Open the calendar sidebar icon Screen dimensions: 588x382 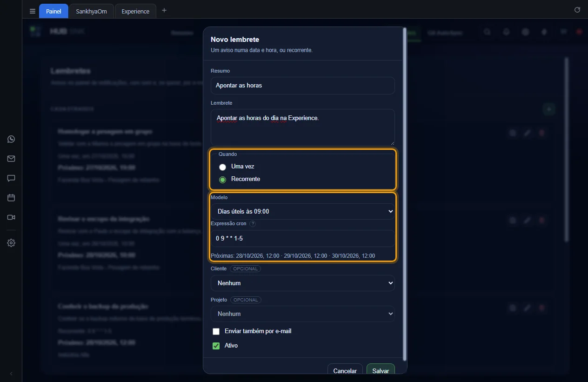coord(11,198)
